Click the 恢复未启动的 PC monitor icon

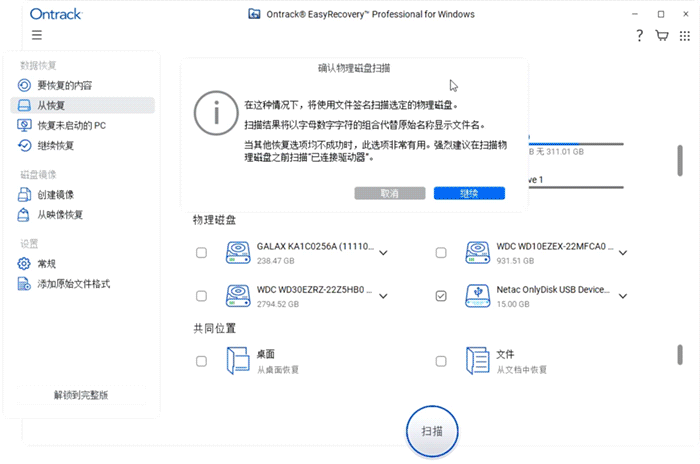[24, 125]
